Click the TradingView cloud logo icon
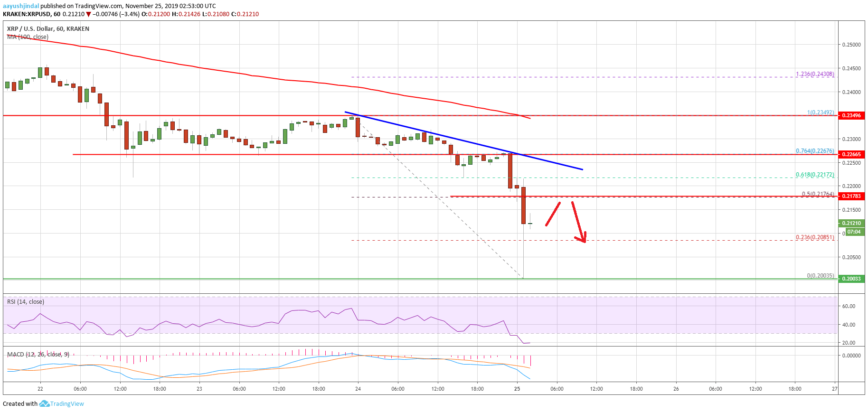This screenshot has height=412, width=868. 44,403
